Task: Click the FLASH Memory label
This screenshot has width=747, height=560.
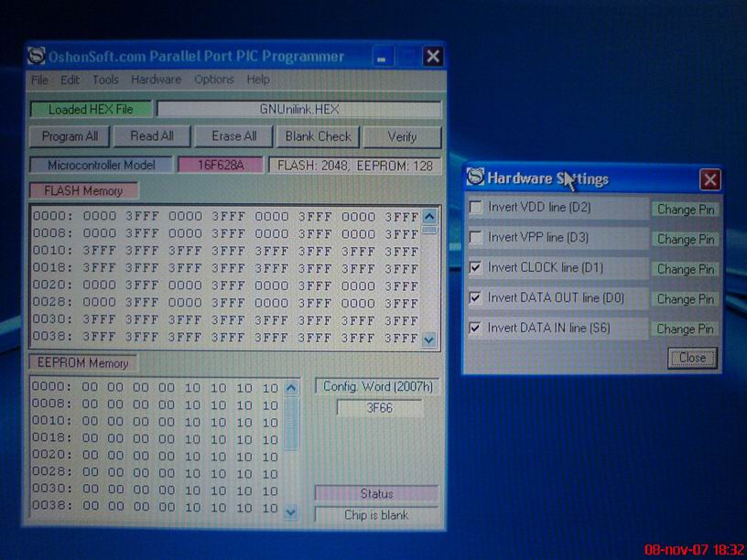Action: tap(84, 191)
